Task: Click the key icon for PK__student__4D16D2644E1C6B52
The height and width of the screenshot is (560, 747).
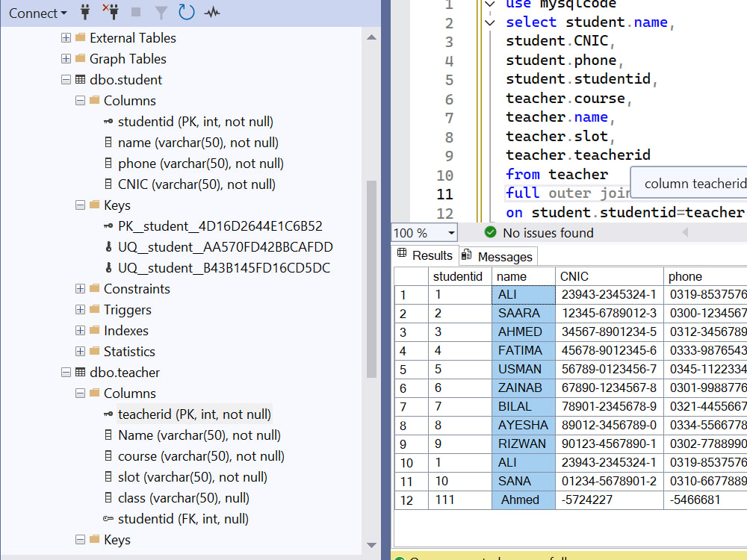Action: (x=108, y=225)
